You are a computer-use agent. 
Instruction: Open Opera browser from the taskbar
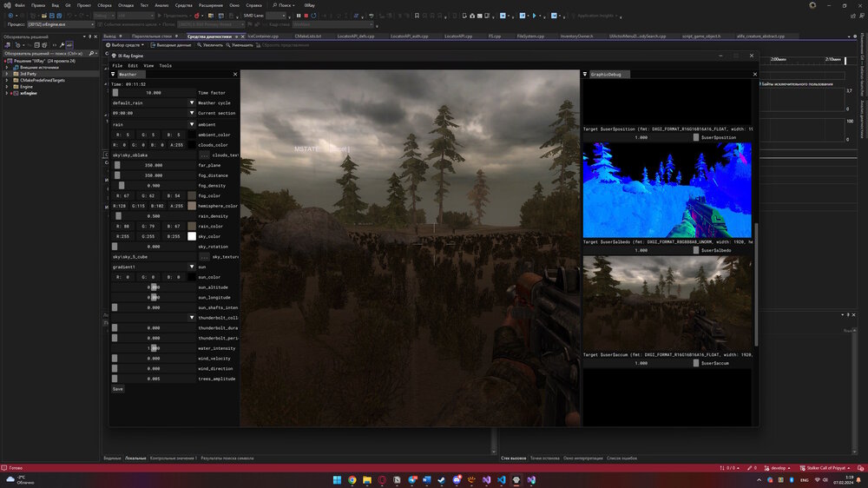tap(382, 479)
